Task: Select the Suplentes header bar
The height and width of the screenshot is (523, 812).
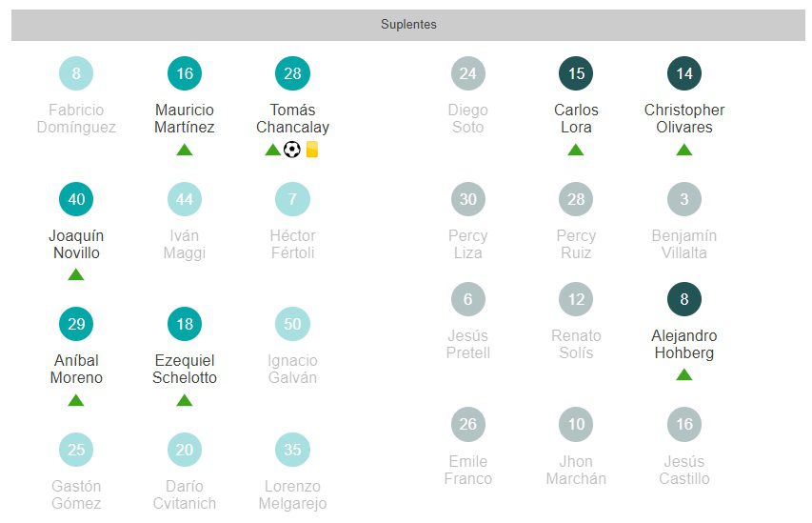Action: pos(408,25)
